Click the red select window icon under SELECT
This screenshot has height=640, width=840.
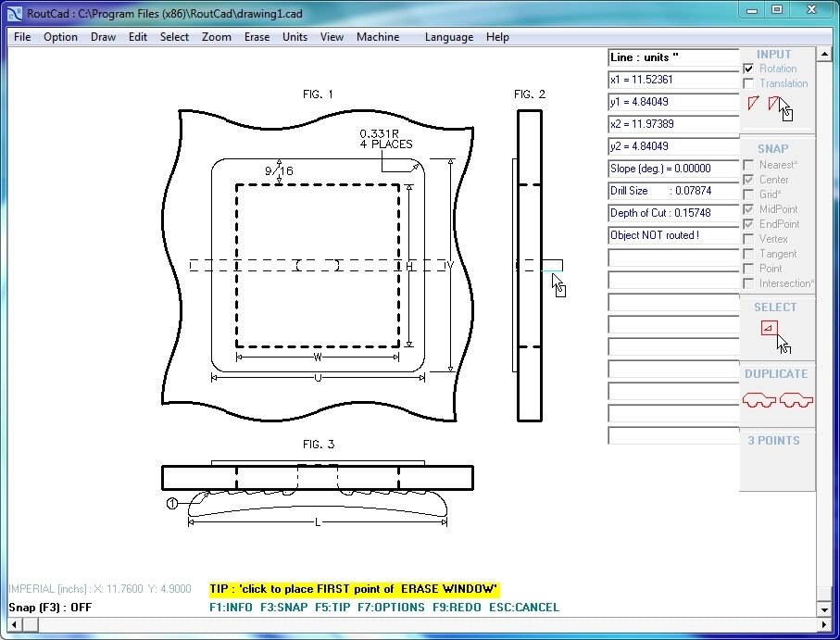[x=770, y=328]
